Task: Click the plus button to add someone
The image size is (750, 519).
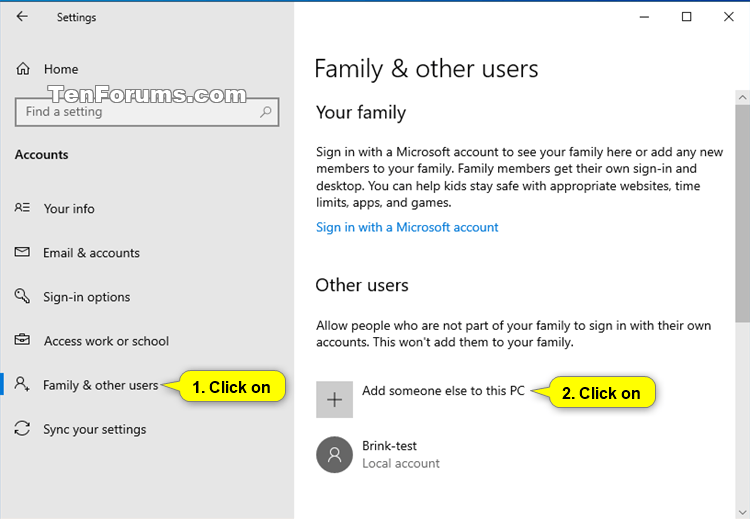Action: tap(334, 399)
